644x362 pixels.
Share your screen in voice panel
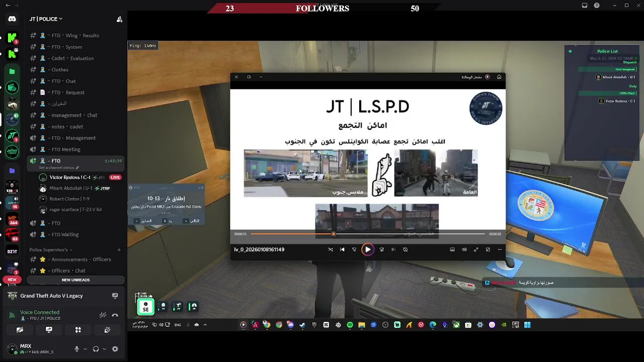point(49,330)
